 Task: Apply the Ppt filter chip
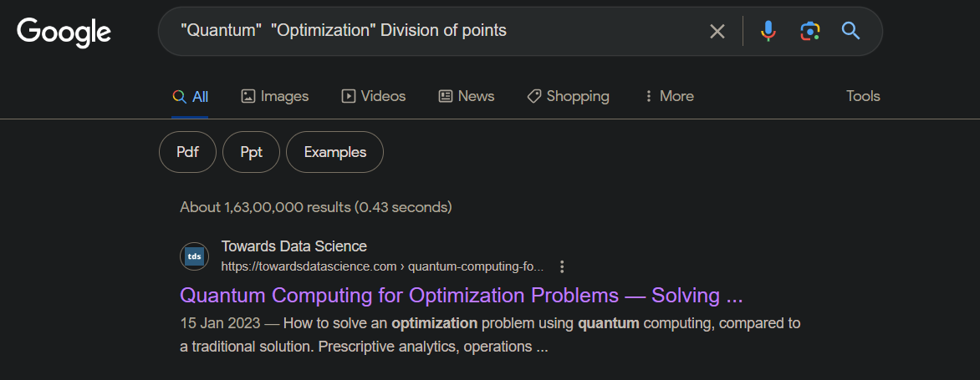(251, 152)
